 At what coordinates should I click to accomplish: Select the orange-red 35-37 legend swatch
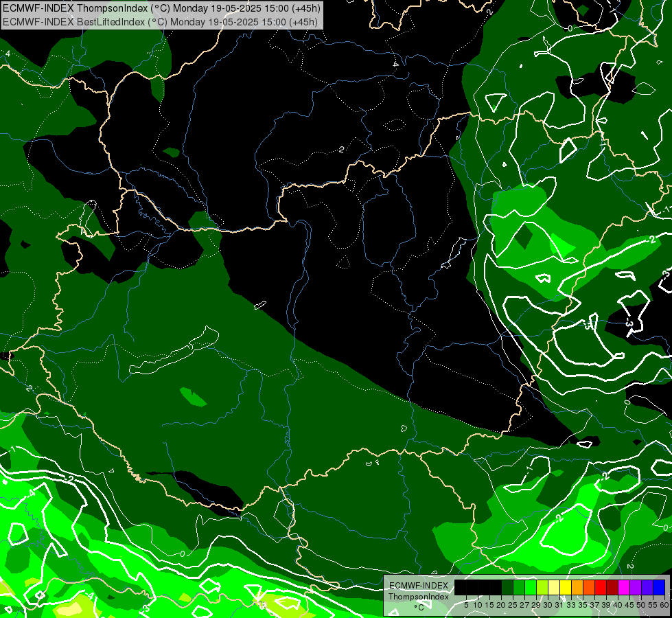pos(589,587)
